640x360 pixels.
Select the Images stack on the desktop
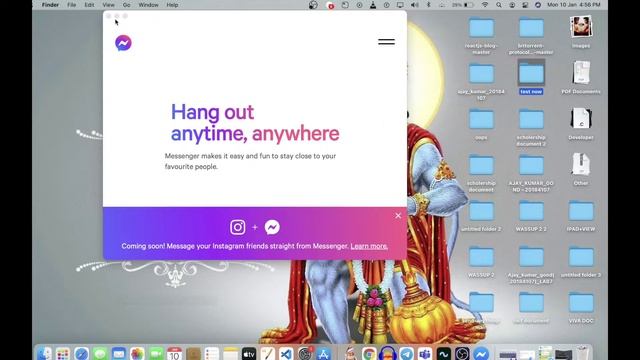(x=581, y=32)
